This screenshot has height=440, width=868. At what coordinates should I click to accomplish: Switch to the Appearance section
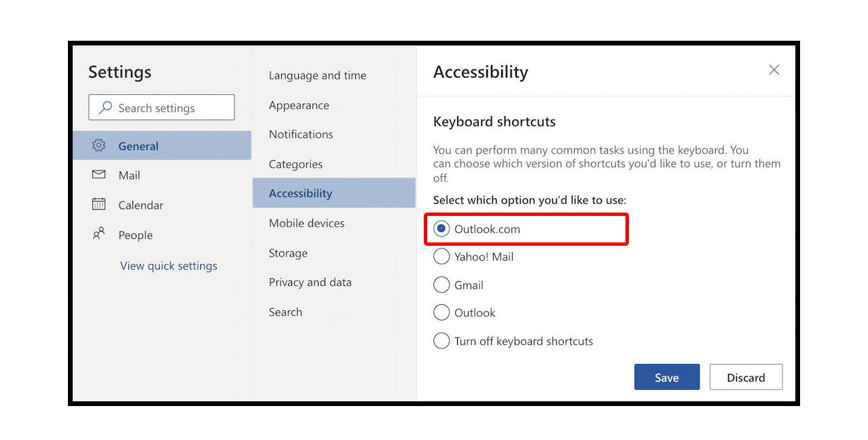click(x=299, y=105)
